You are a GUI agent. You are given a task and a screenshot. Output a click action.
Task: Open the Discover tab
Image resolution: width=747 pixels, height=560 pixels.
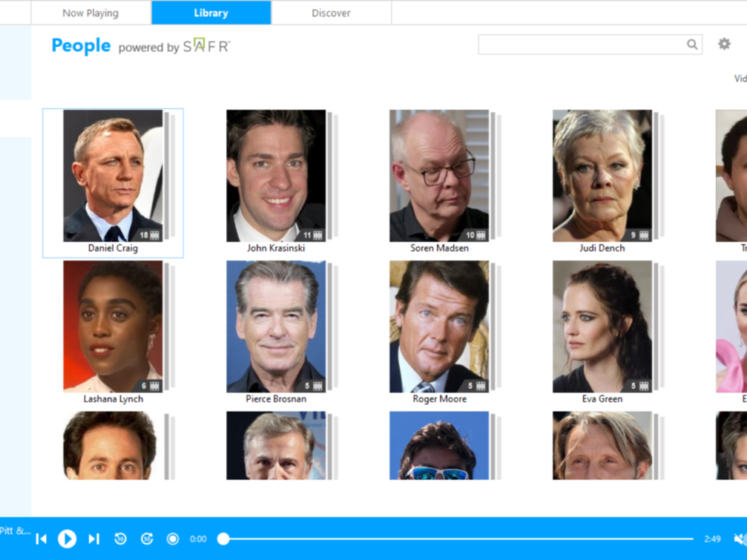tap(331, 13)
